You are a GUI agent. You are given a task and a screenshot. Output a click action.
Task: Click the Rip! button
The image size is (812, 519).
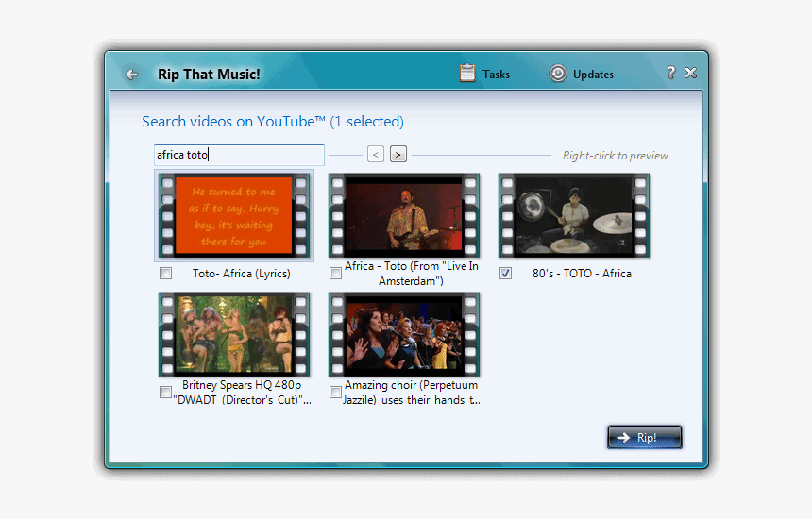(x=644, y=437)
